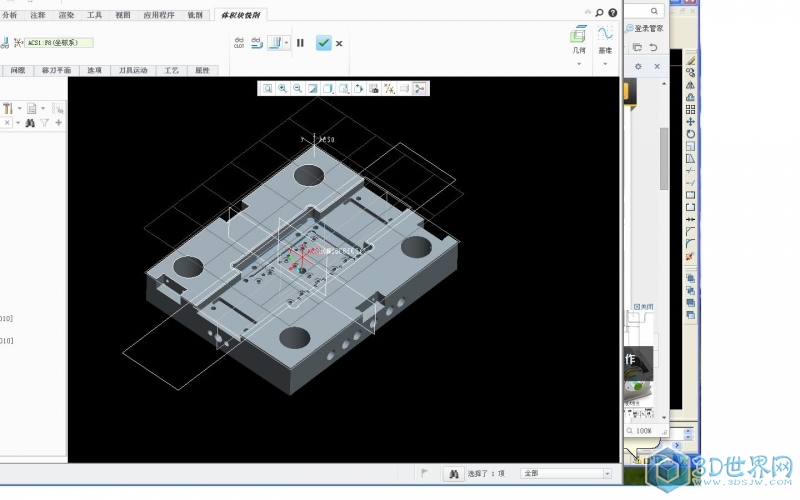This screenshot has width=800, height=500.
Task: Click the browser panel search box
Action: pos(643,11)
